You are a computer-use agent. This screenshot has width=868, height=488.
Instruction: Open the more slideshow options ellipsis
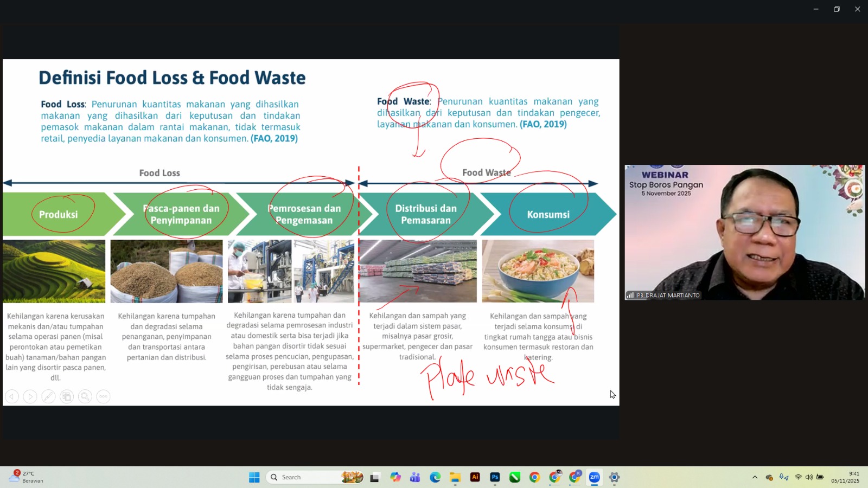pos(103,397)
